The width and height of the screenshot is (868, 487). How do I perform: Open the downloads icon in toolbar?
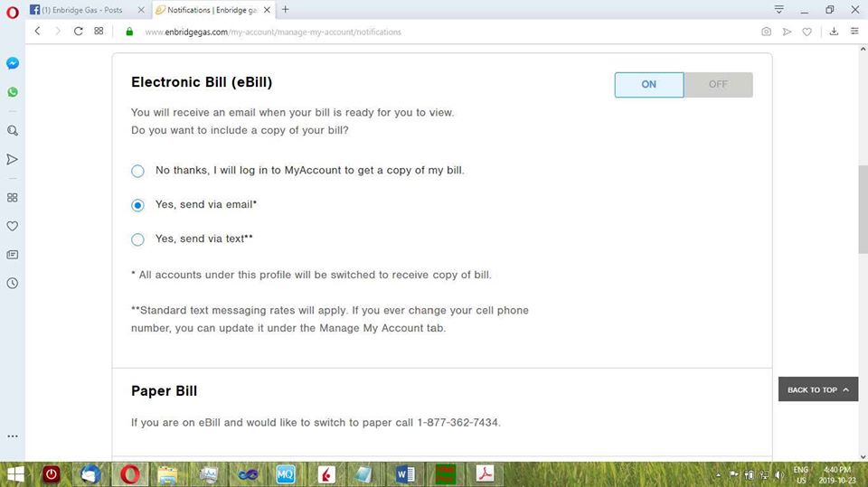tap(833, 32)
